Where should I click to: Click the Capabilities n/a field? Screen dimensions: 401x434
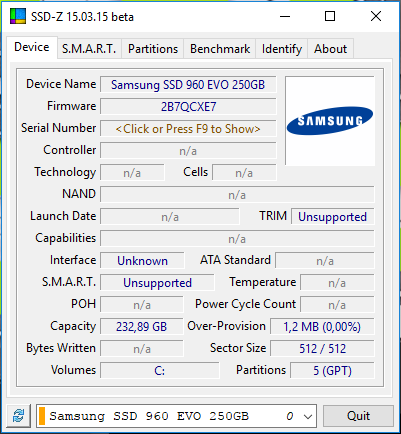click(x=237, y=239)
